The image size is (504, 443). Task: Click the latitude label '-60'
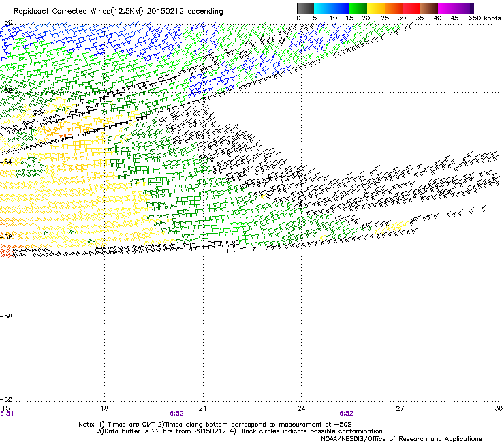coord(6,399)
